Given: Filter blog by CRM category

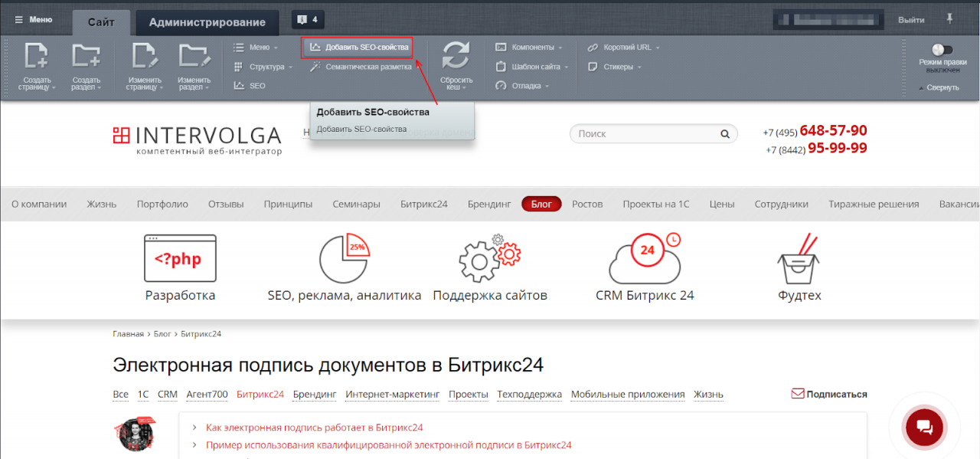Looking at the screenshot, I should [168, 395].
